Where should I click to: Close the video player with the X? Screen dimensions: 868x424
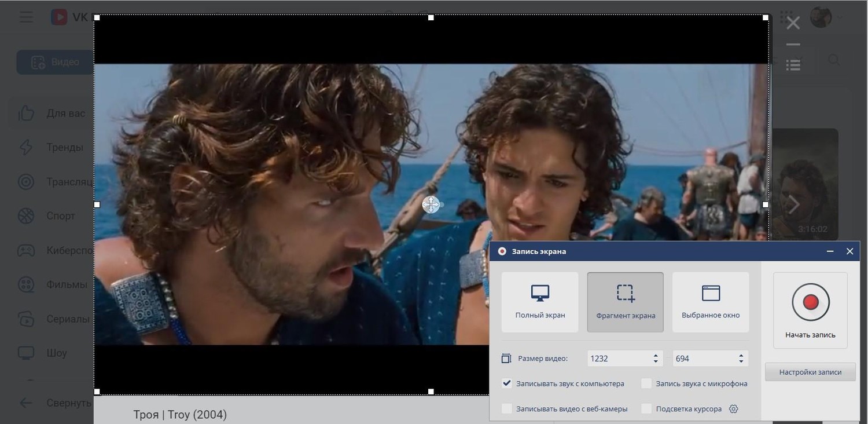[793, 23]
